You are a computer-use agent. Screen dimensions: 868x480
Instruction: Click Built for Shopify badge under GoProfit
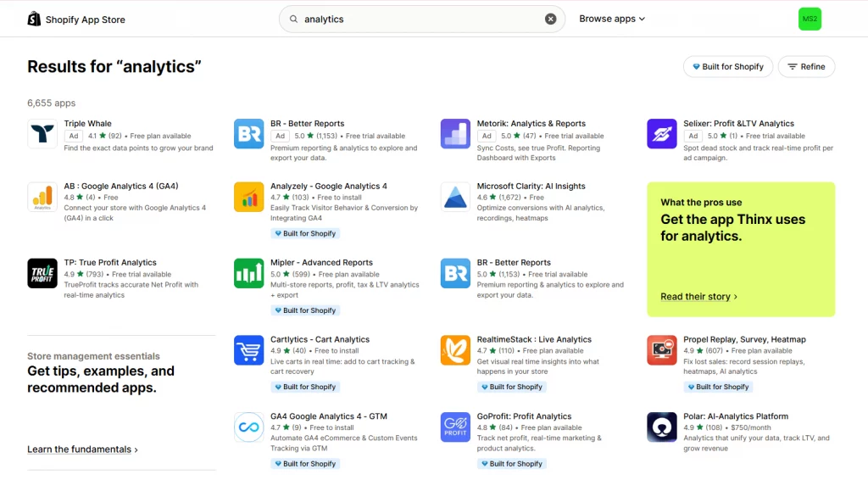click(x=511, y=464)
